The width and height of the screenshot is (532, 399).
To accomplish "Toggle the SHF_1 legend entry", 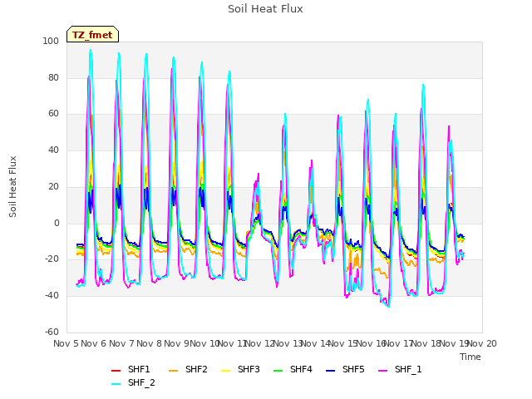I will pos(400,369).
